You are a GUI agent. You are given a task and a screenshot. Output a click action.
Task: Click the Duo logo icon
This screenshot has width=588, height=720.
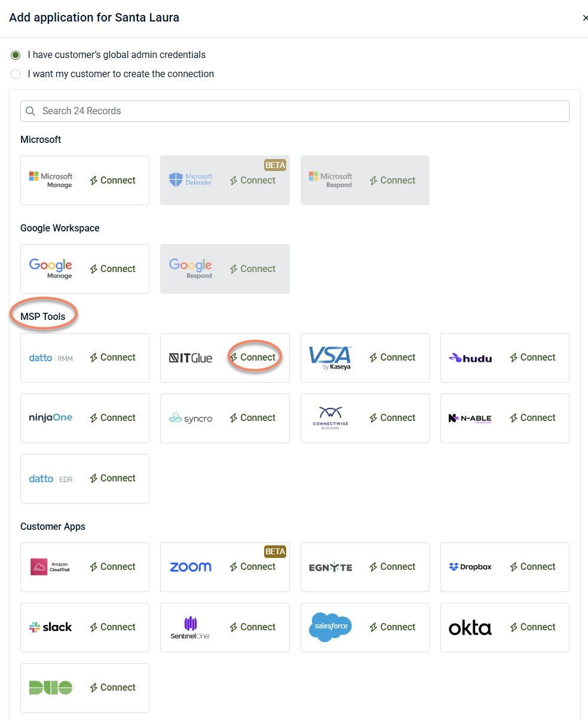click(51, 687)
